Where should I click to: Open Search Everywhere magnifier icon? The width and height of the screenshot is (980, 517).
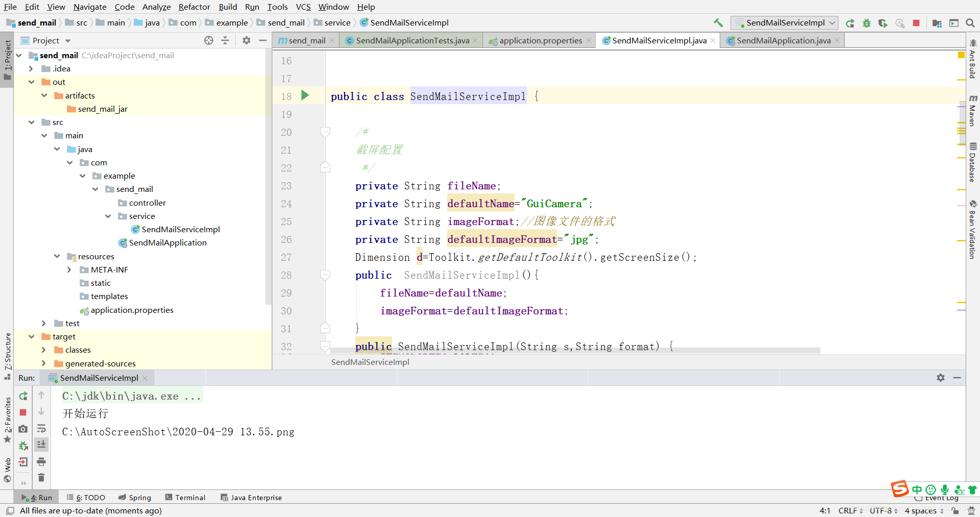[970, 23]
